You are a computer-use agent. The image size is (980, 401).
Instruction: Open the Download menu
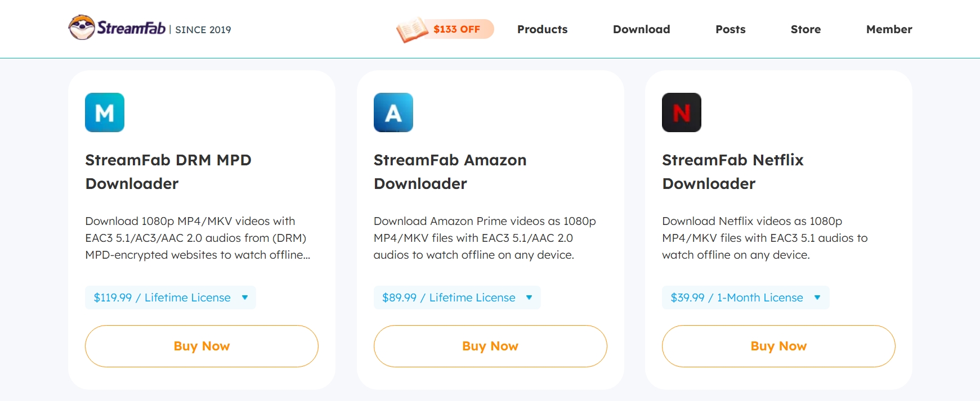click(x=641, y=29)
